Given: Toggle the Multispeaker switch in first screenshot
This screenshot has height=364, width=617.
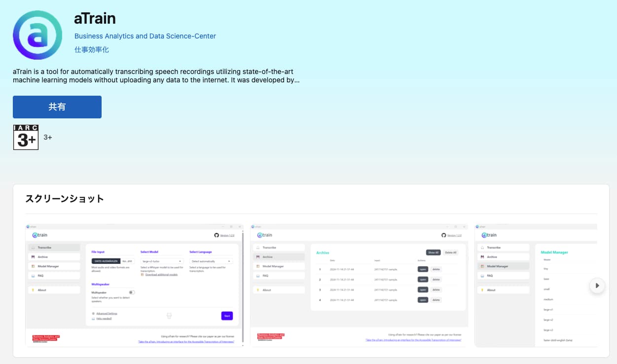Looking at the screenshot, I should 131,292.
